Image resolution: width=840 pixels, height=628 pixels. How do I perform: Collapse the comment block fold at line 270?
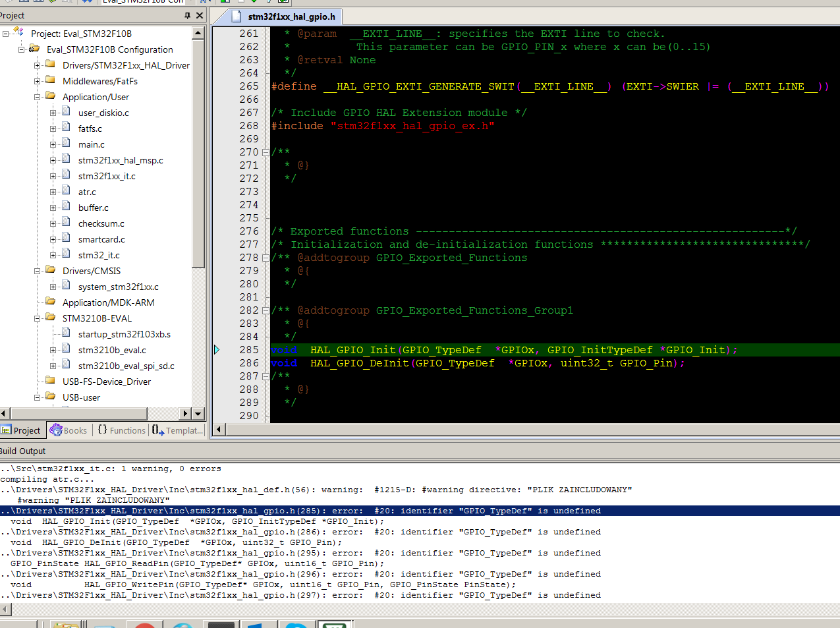[266, 152]
